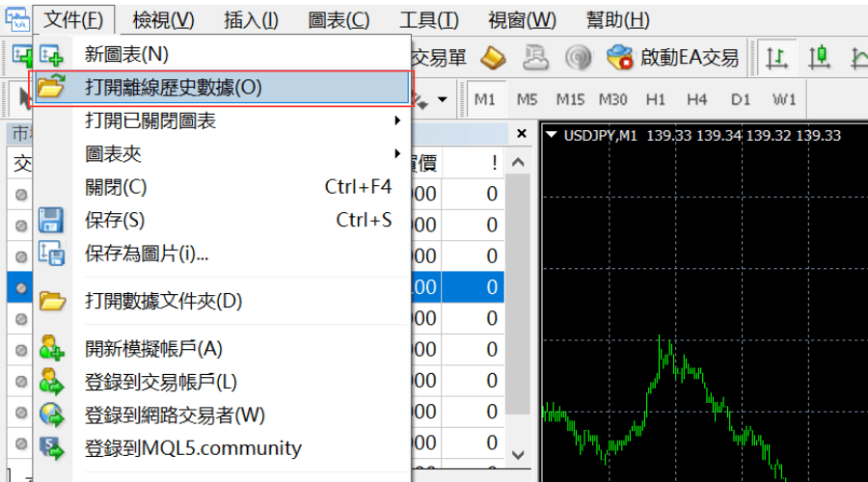Select 打開數據文件夾(D) entry
Viewport: 868px width, 482px height.
pos(222,301)
